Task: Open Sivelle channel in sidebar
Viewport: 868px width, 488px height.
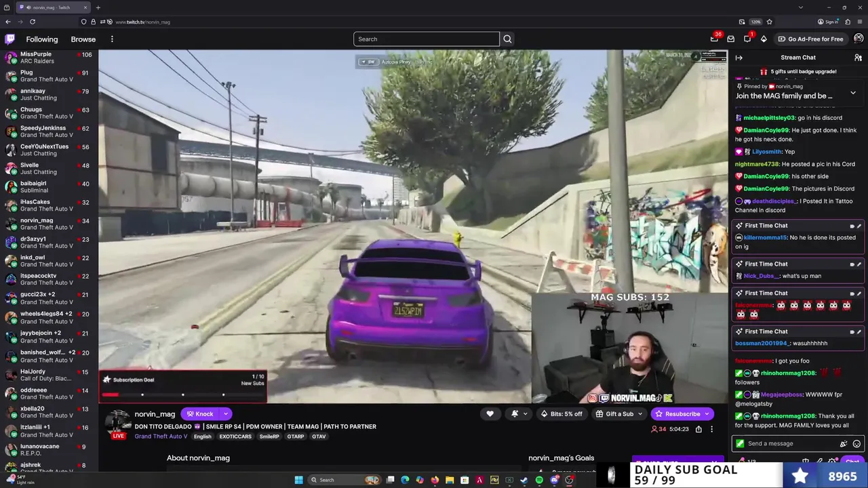Action: click(49, 169)
